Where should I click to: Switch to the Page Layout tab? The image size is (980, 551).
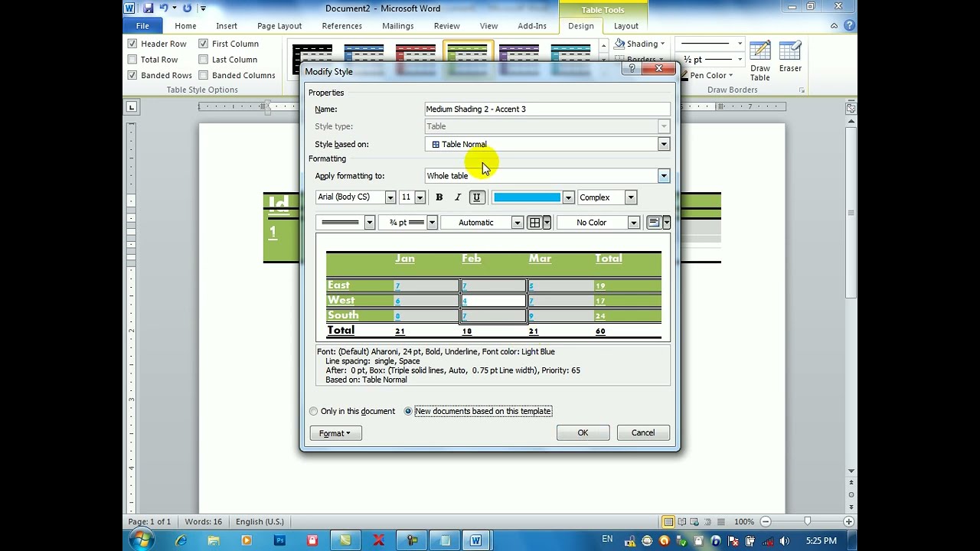[279, 26]
